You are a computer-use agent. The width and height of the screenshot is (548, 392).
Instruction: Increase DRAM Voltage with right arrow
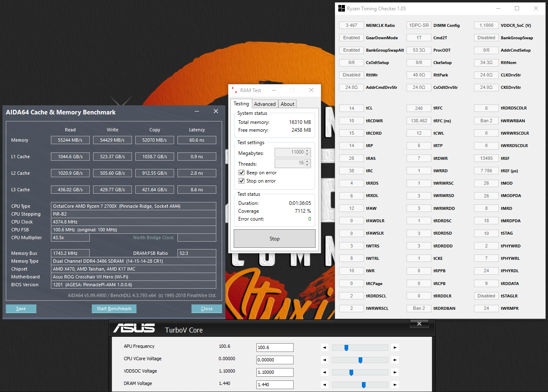tap(395, 385)
